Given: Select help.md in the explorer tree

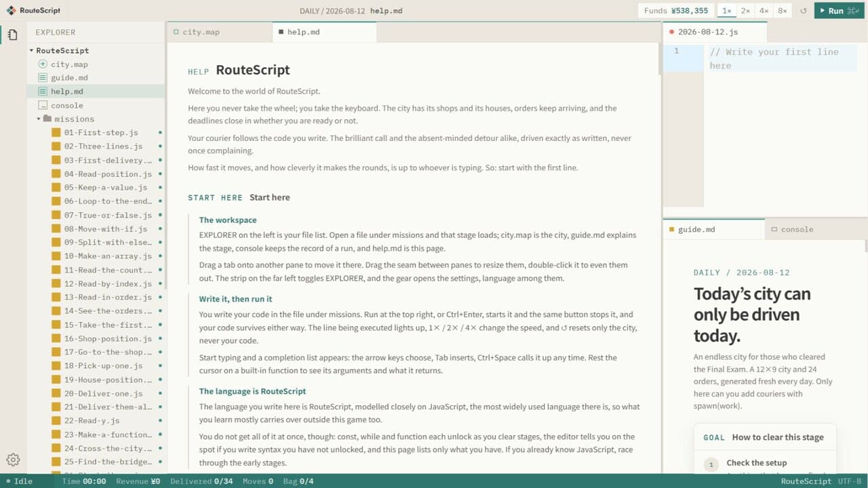Looking at the screenshot, I should tap(96, 91).
